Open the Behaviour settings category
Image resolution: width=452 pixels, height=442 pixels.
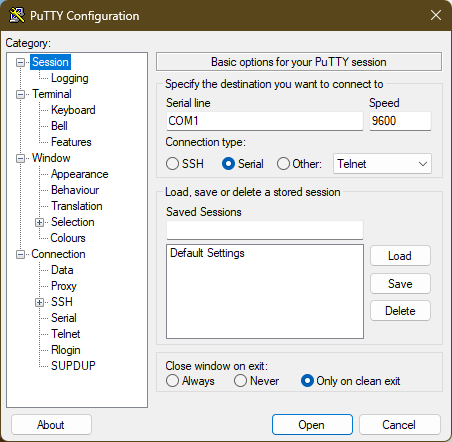point(75,190)
